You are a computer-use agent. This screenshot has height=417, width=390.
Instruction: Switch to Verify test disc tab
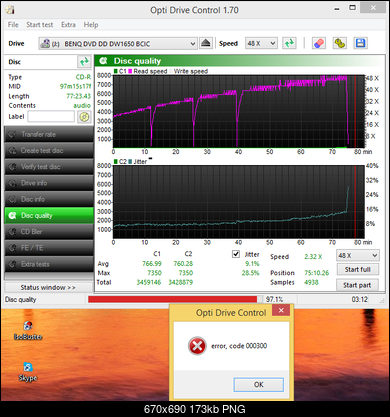click(49, 167)
